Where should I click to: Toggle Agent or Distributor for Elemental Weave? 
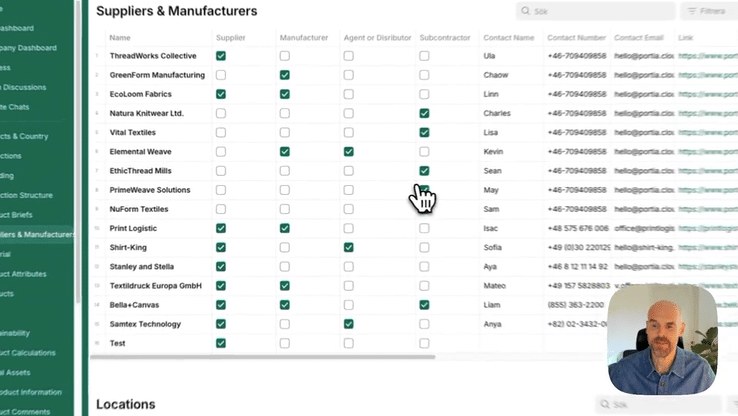(348, 152)
